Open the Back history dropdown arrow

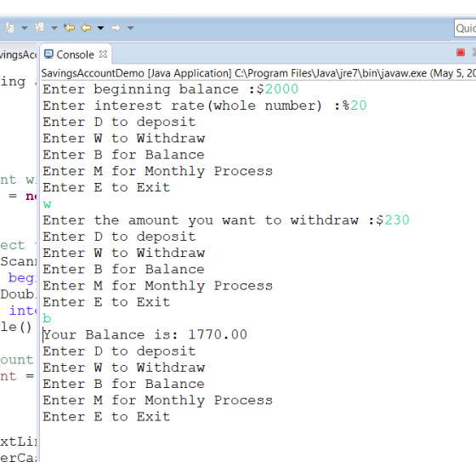point(100,28)
